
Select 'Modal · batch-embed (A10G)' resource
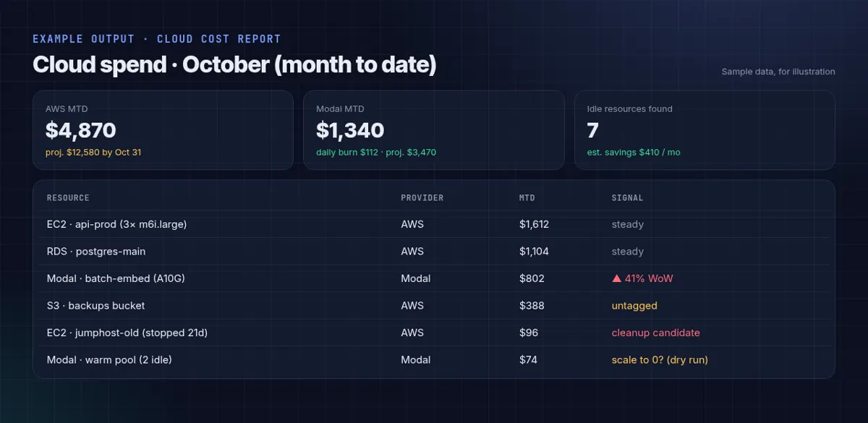point(116,278)
